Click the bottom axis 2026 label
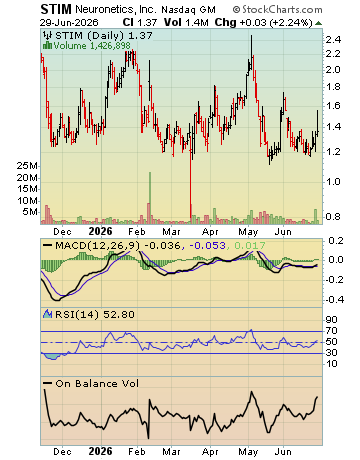The image size is (360, 460). (101, 451)
